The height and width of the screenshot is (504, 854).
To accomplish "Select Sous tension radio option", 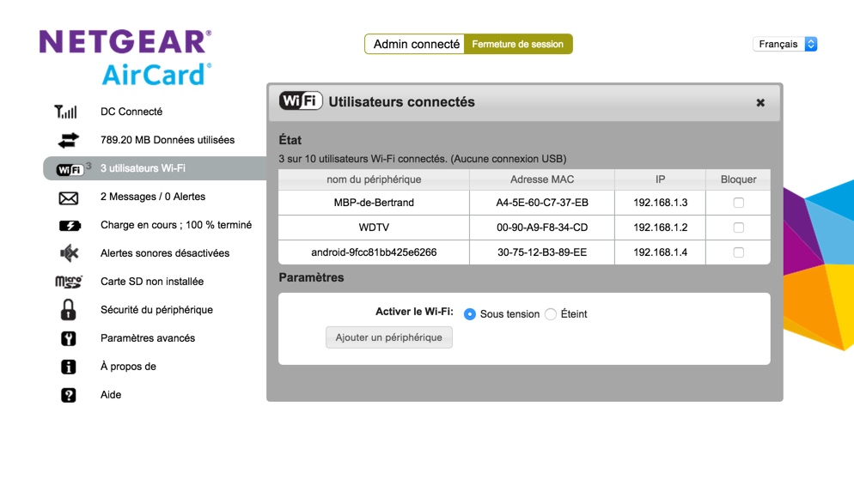I will pos(470,314).
